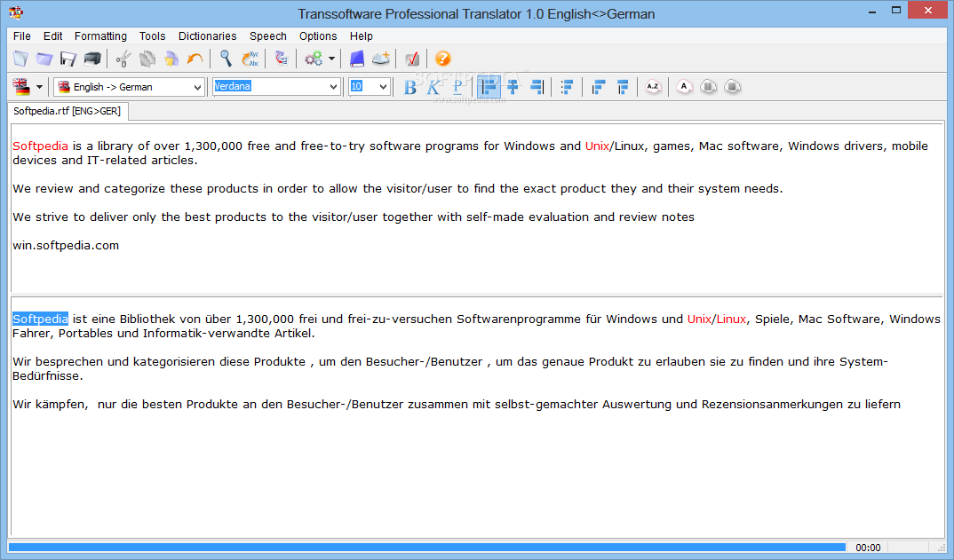Click the A speech bubble speak icon

coord(684,87)
